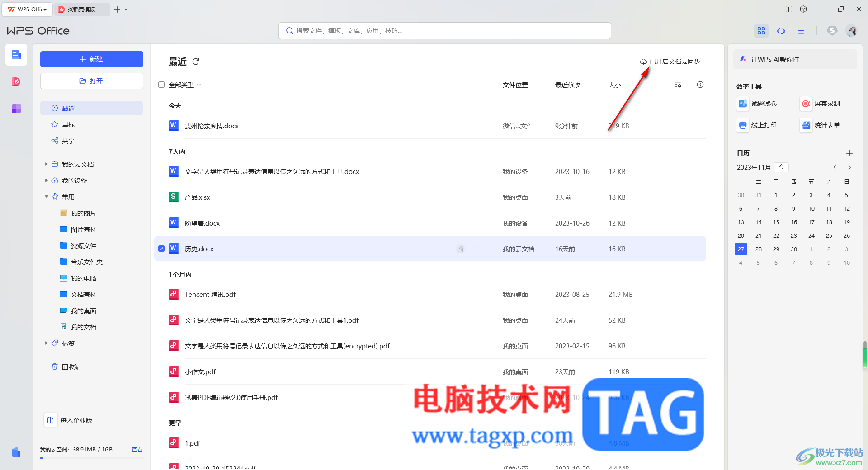Add a new tab with plus button

point(117,9)
